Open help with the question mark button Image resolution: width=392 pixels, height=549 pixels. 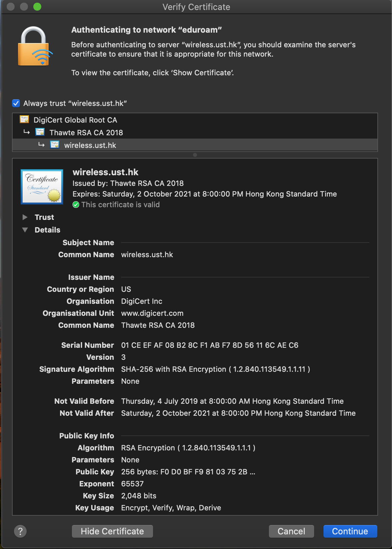click(x=20, y=531)
